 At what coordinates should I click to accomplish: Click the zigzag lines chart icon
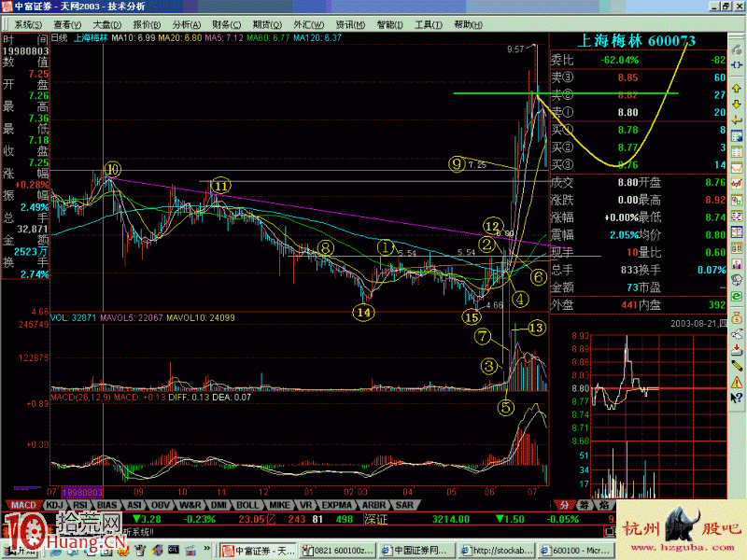(x=737, y=217)
